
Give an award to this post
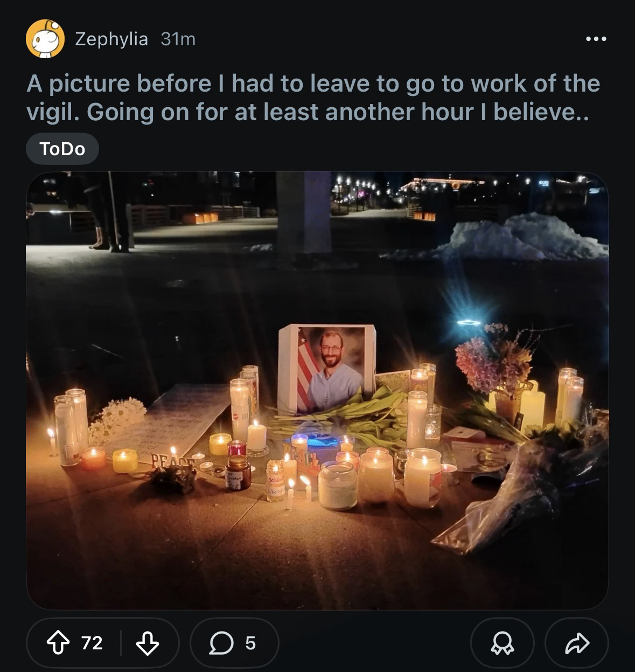[x=502, y=642]
